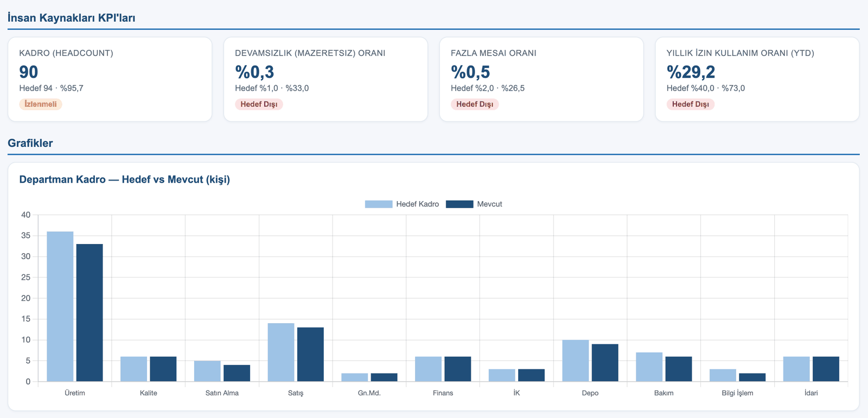Click the İK Hedef Kadro bar
This screenshot has height=418, width=868.
click(502, 375)
